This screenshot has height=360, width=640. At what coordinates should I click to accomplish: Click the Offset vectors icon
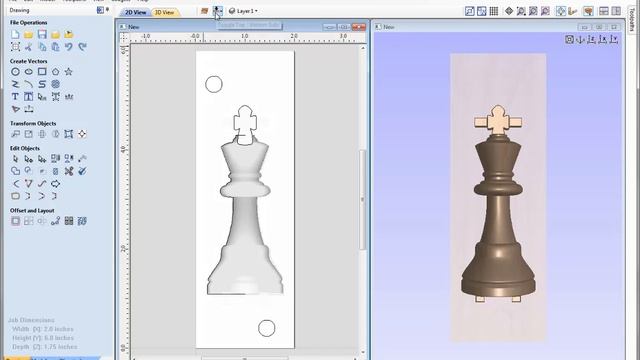(15, 221)
